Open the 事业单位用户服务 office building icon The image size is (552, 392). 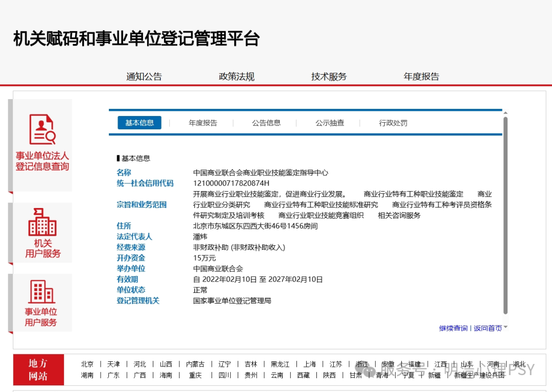42,291
